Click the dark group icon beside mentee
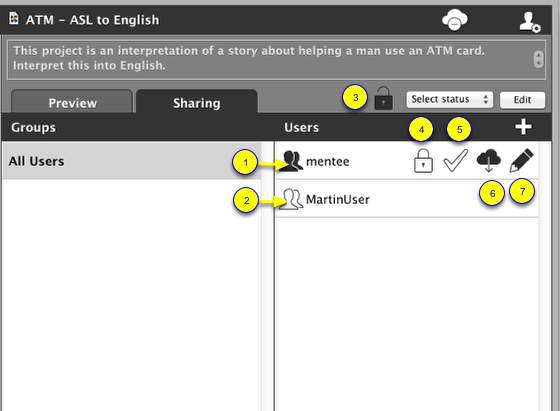Screen dimensions: 560x411 click(x=291, y=161)
